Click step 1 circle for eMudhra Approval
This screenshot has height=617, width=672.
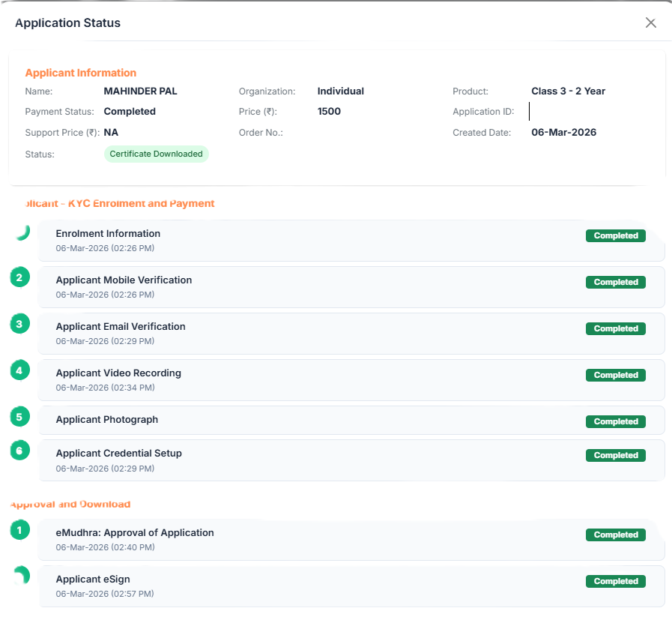[x=20, y=531]
